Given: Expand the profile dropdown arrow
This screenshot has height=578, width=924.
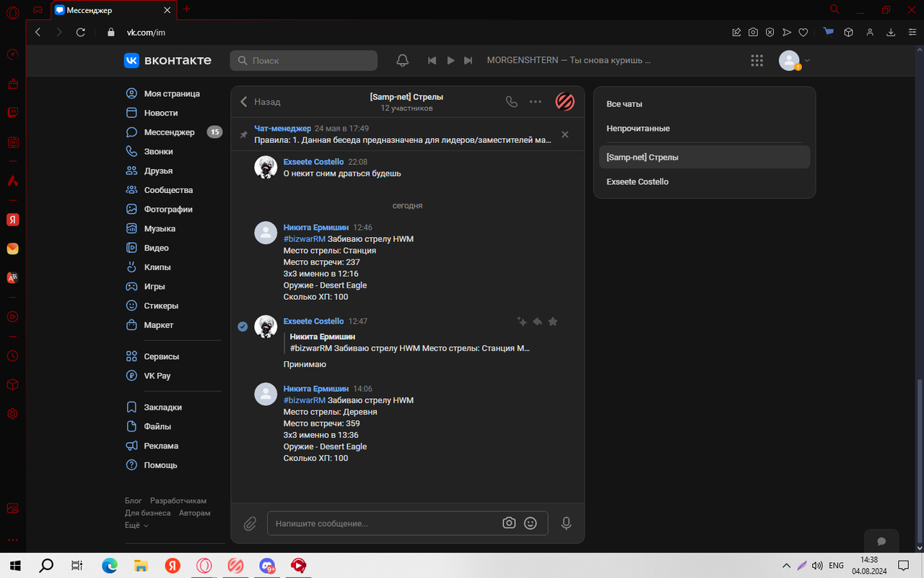Looking at the screenshot, I should pos(807,61).
